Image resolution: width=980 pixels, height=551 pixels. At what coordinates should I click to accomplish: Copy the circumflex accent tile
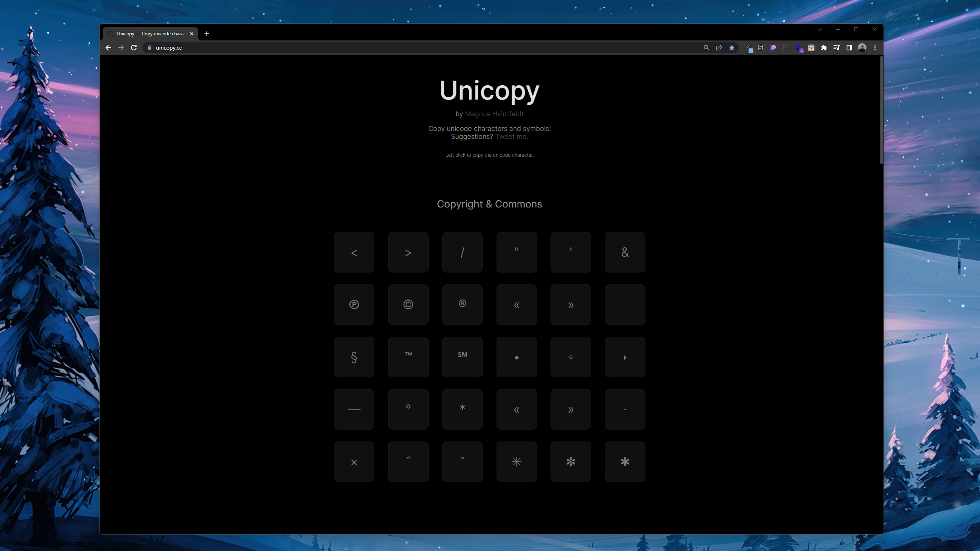(x=408, y=462)
